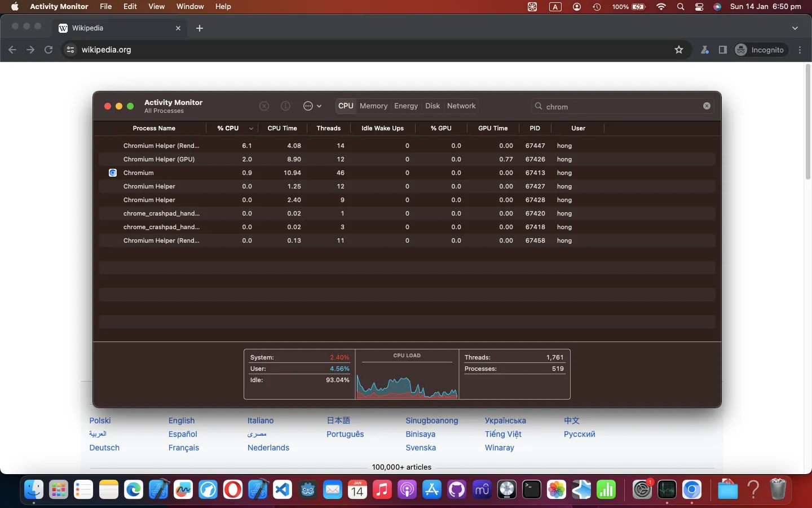Open GitHub Desktop from the dock

457,489
